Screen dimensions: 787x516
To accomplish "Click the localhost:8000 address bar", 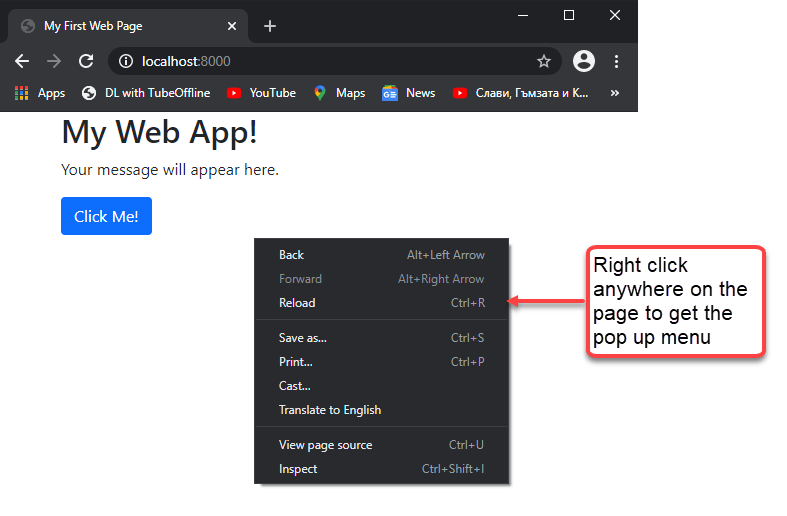I will tap(330, 61).
